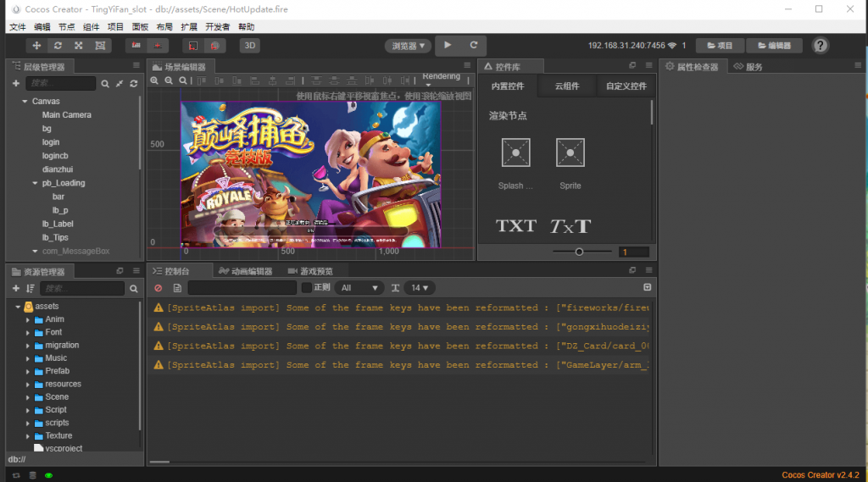Open the Rendering dropdown in scene editor
Screen dimensions: 868x482
(x=441, y=79)
